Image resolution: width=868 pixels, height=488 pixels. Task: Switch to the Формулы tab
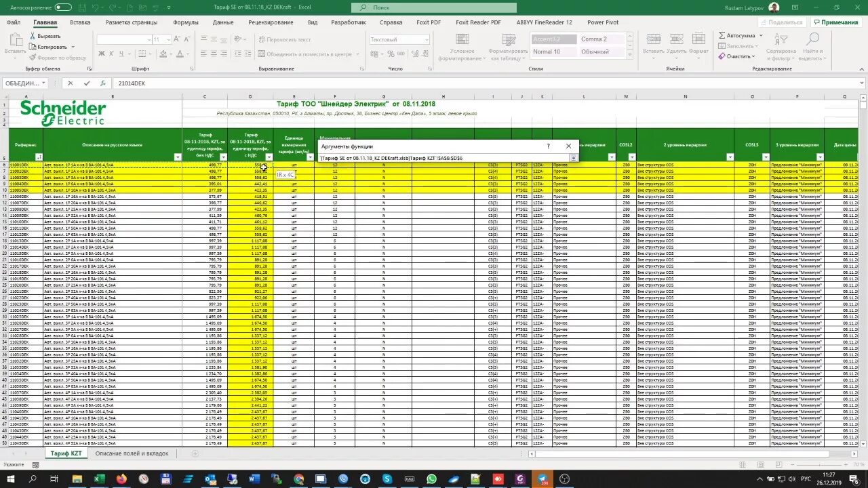pyautogui.click(x=186, y=22)
